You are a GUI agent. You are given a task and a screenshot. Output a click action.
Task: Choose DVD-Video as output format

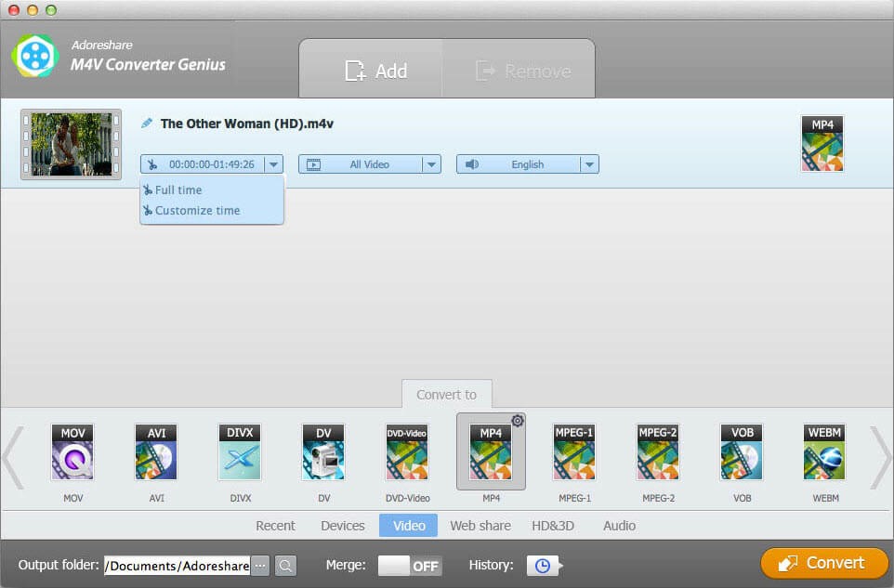tap(407, 452)
